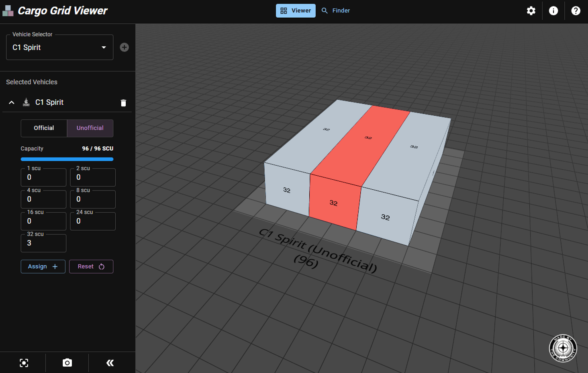Image resolution: width=588 pixels, height=373 pixels.
Task: Collapse the sidebar with double chevron
Action: click(x=110, y=363)
